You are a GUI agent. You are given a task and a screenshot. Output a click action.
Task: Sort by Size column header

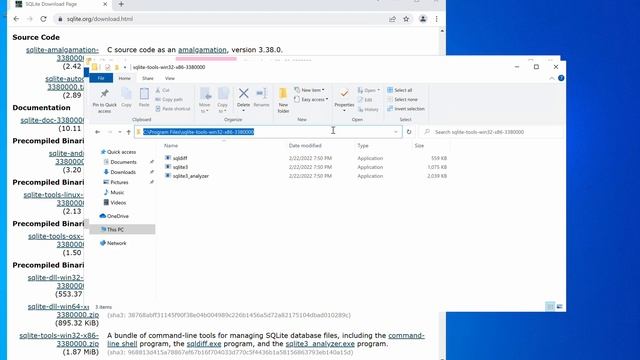pyautogui.click(x=419, y=146)
